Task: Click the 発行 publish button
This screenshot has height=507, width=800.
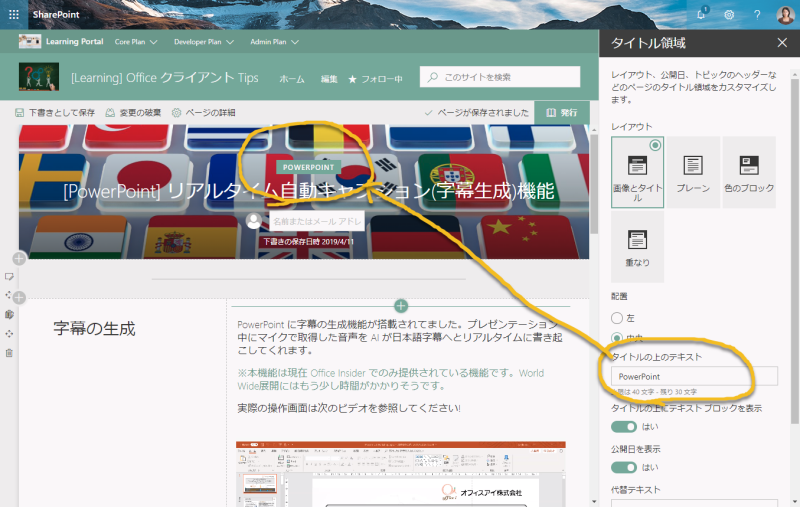Action: (562, 113)
